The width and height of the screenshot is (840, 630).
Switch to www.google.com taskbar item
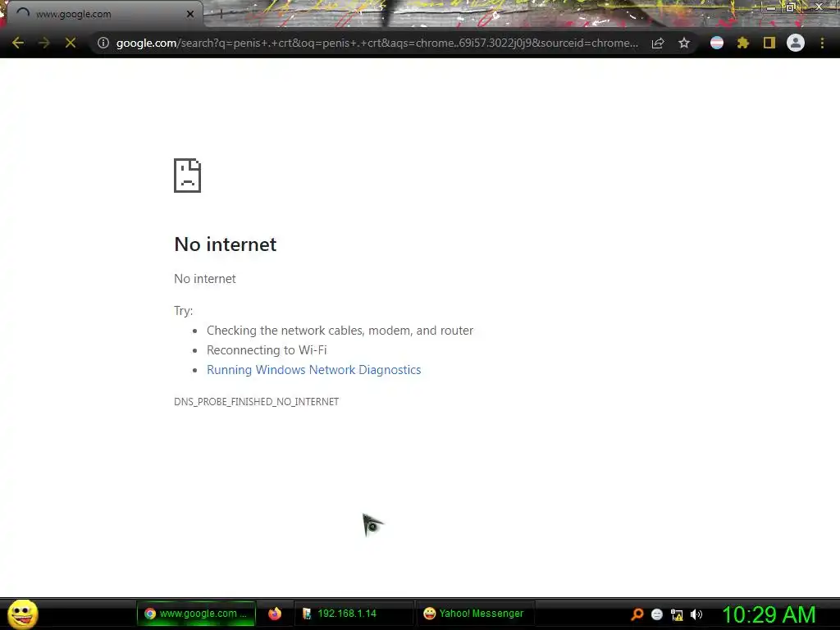[x=196, y=614]
